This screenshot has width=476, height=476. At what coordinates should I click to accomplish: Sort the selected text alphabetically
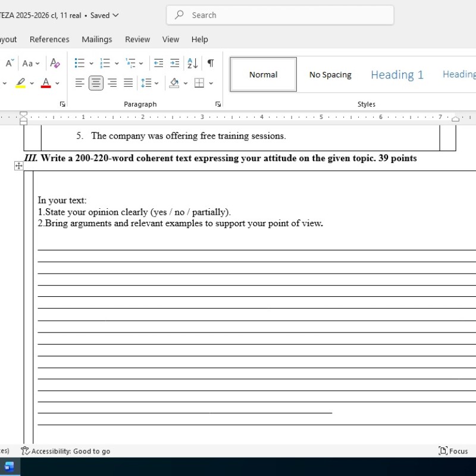point(192,63)
